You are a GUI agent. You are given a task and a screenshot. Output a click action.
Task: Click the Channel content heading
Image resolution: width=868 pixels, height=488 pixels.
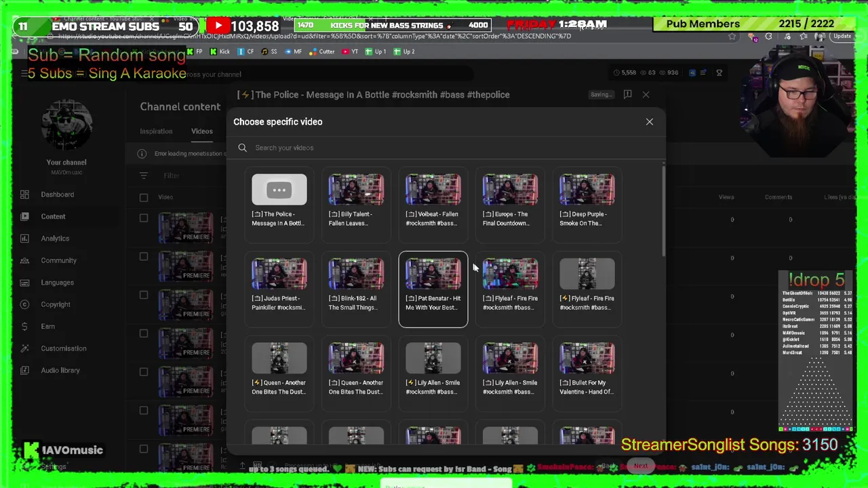pos(180,106)
